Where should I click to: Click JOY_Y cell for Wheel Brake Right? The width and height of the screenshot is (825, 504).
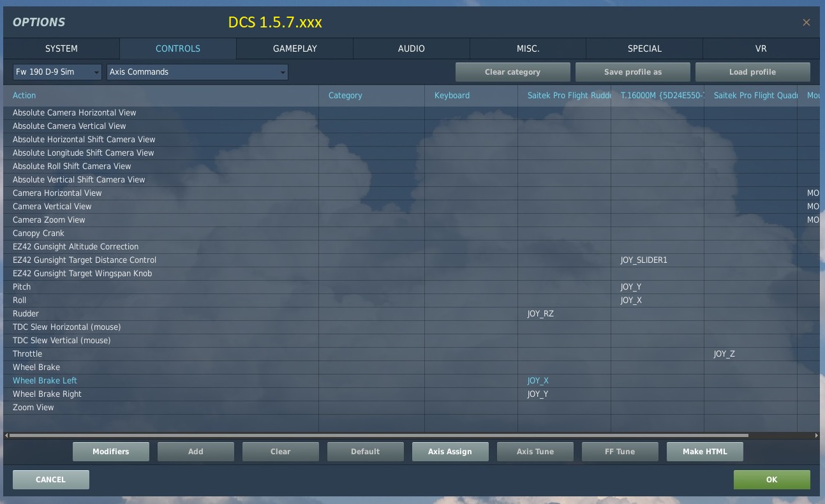(x=564, y=394)
